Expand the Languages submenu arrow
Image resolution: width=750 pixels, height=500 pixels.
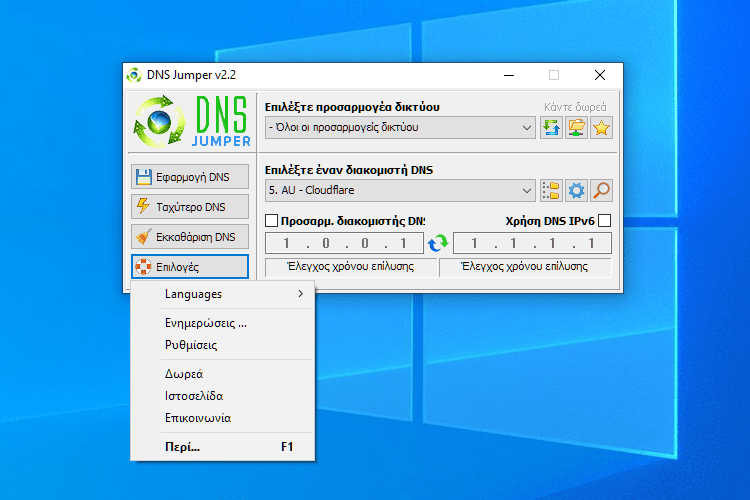pos(300,294)
